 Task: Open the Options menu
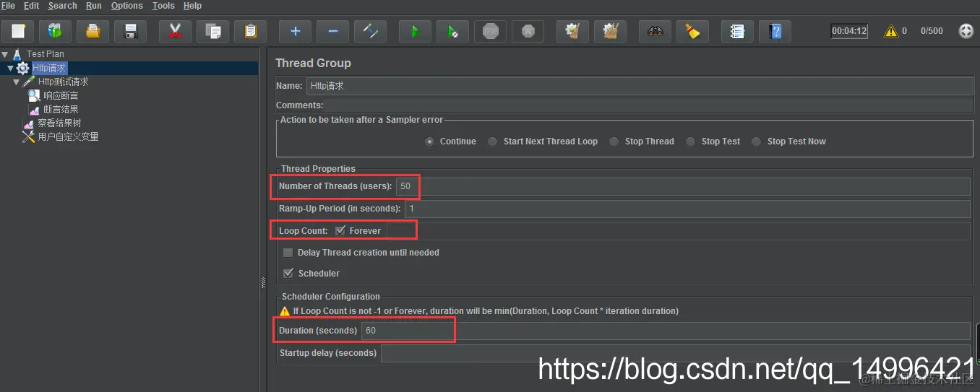click(x=126, y=6)
